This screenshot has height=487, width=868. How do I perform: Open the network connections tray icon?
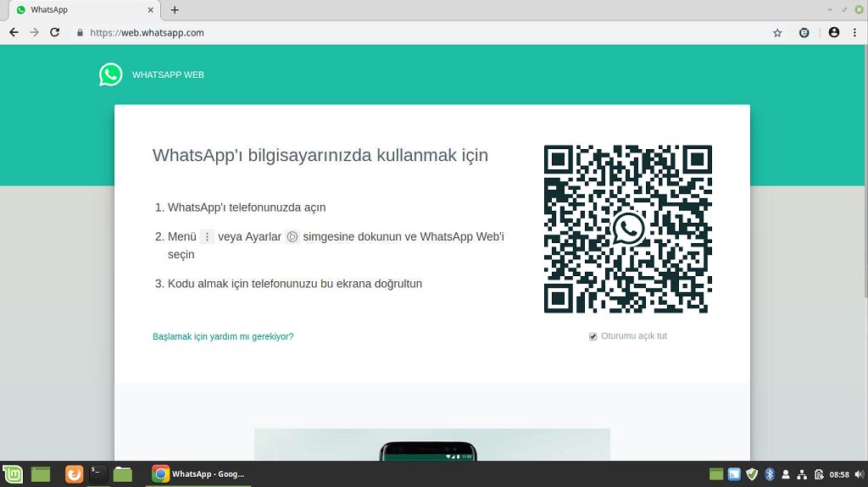tap(802, 474)
